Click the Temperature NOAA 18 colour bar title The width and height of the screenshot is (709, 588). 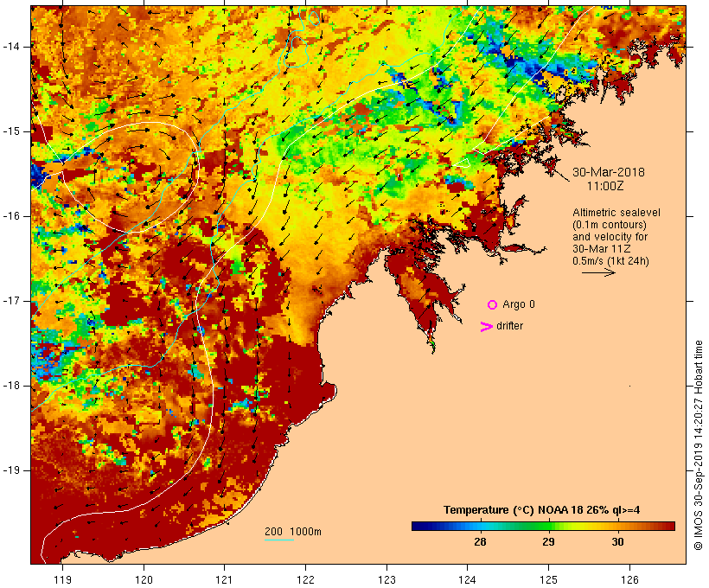tap(542, 510)
